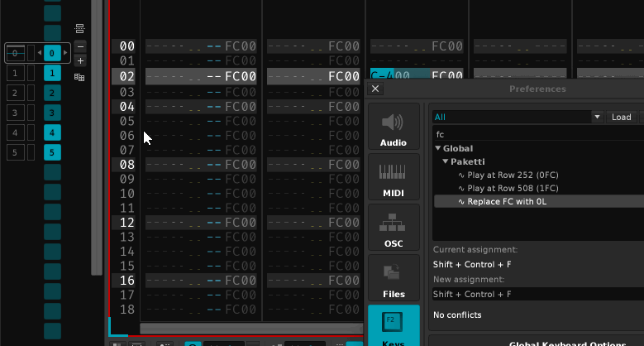644x346 pixels.
Task: Open the Audio preferences tab
Action: tap(394, 127)
